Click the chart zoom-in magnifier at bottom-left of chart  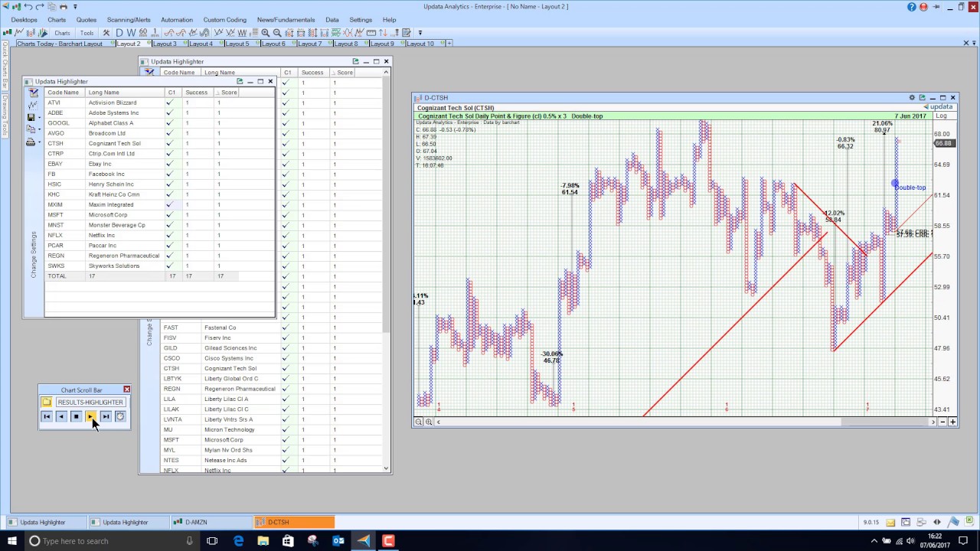429,422
